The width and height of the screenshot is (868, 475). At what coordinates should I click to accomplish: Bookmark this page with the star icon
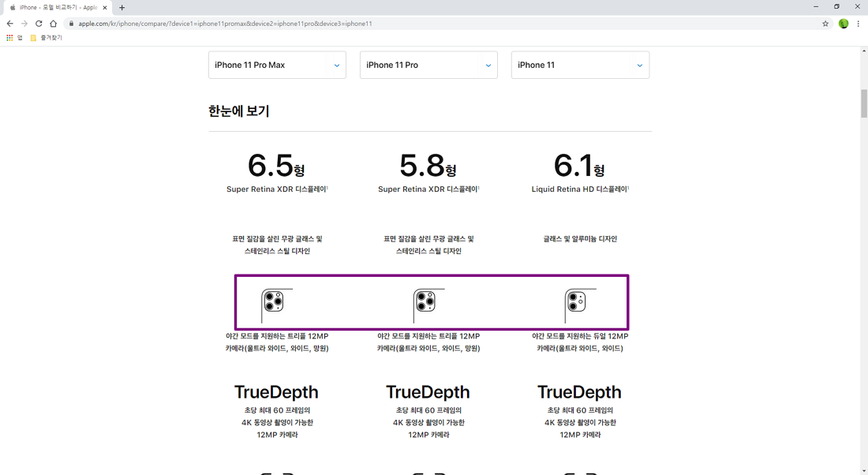click(825, 23)
